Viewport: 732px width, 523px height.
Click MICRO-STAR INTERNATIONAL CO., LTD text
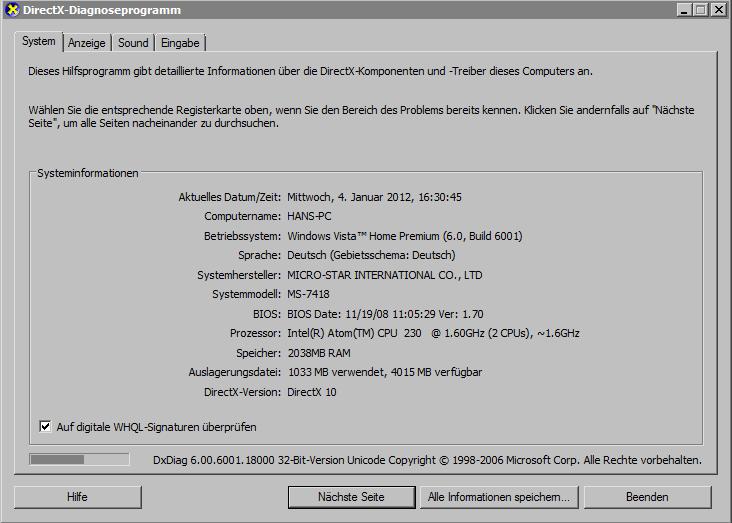(385, 275)
